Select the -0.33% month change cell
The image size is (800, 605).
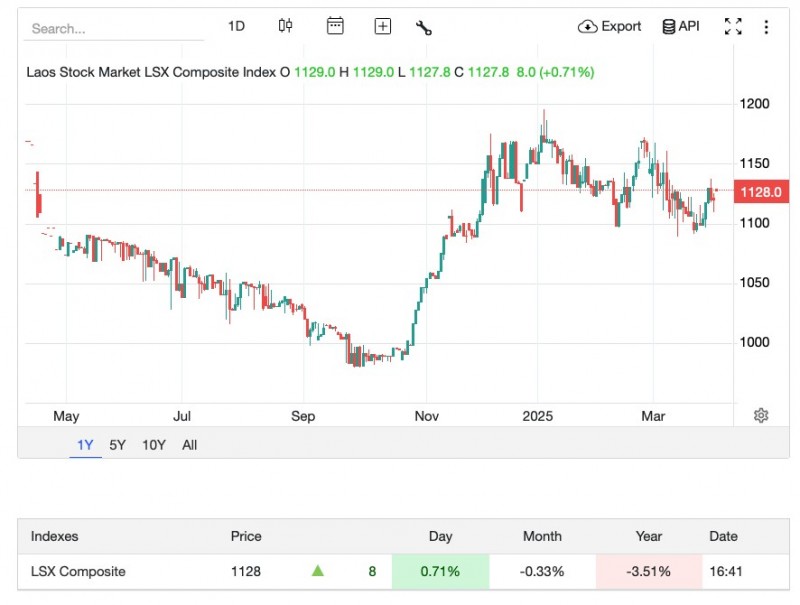click(542, 571)
